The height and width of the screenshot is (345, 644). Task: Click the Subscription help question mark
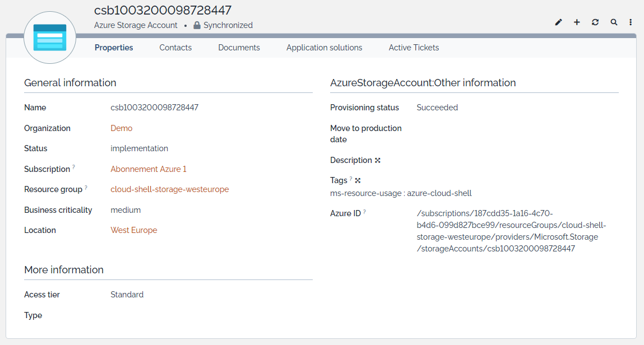tap(73, 167)
